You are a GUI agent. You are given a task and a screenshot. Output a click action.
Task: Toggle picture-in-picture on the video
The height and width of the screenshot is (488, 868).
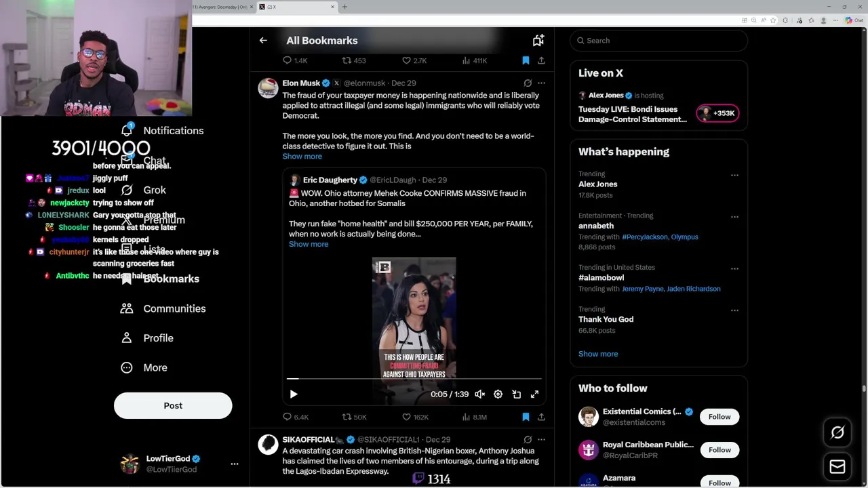click(x=516, y=394)
